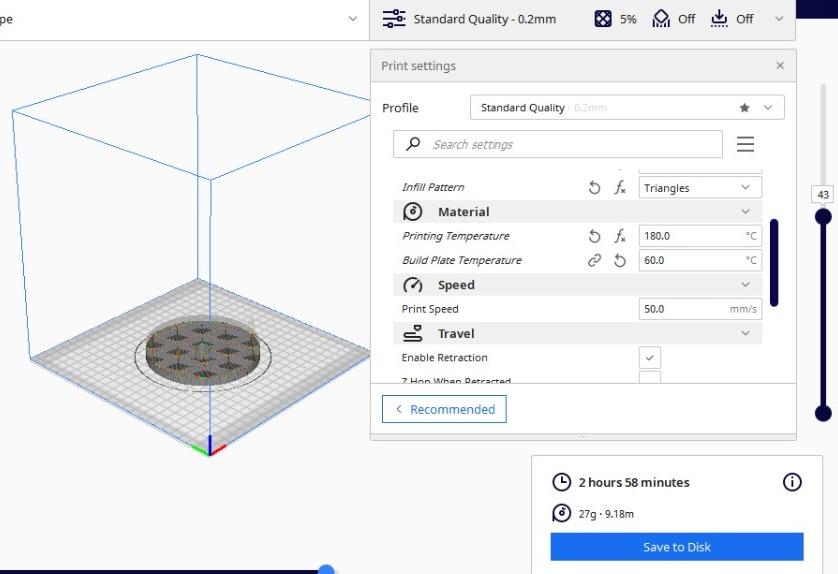Viewport: 838px width, 574px height.
Task: Click the print settings sliders icon
Action: 394,19
